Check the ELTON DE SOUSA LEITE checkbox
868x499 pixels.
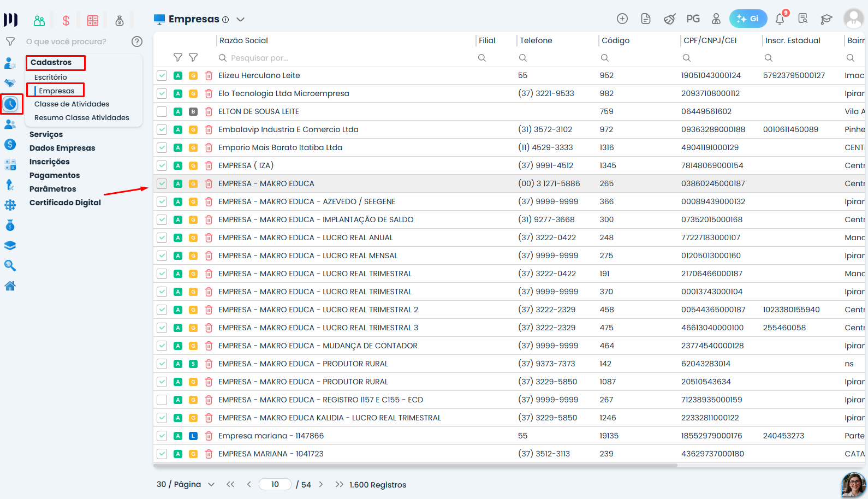[162, 111]
